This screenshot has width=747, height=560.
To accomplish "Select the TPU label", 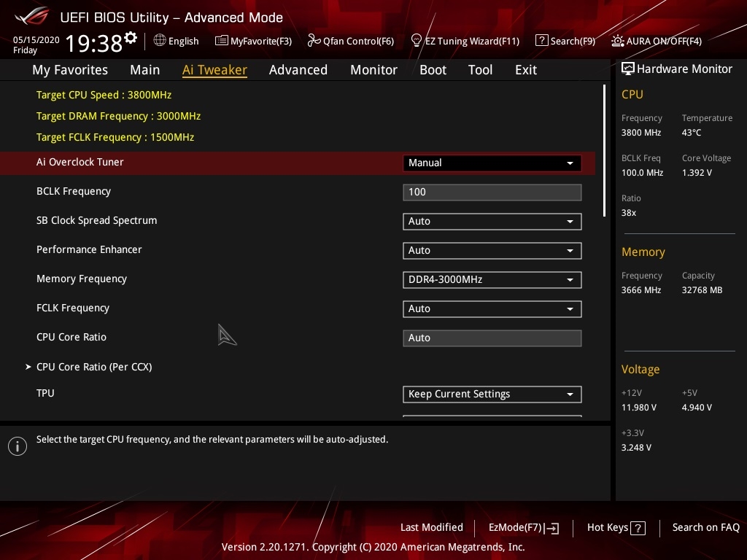I will coord(45,393).
